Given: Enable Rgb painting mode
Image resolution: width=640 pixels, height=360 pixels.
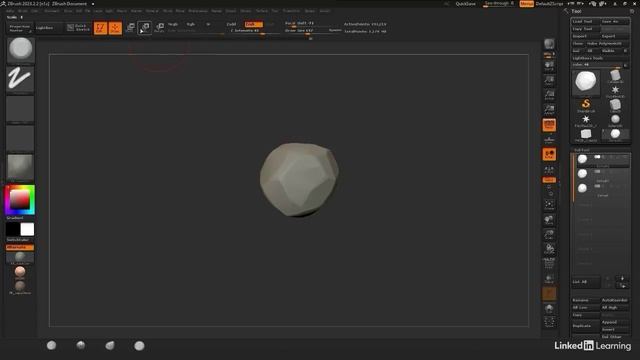Looking at the screenshot, I should pos(191,24).
